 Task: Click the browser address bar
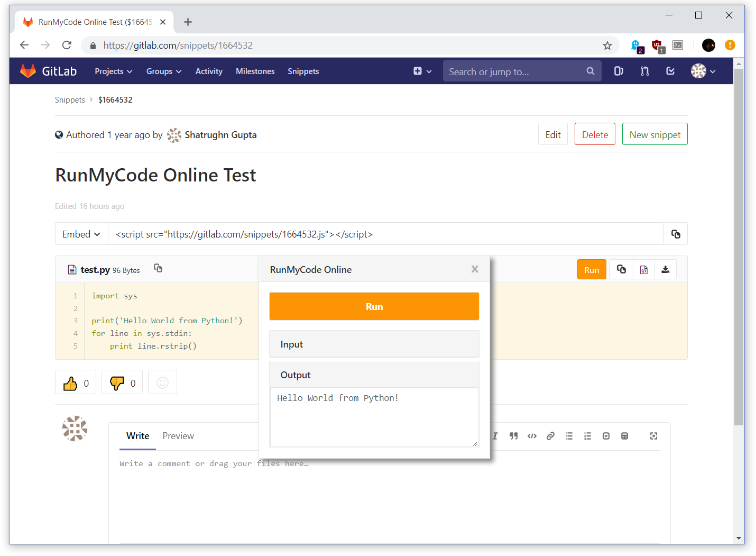coord(349,45)
